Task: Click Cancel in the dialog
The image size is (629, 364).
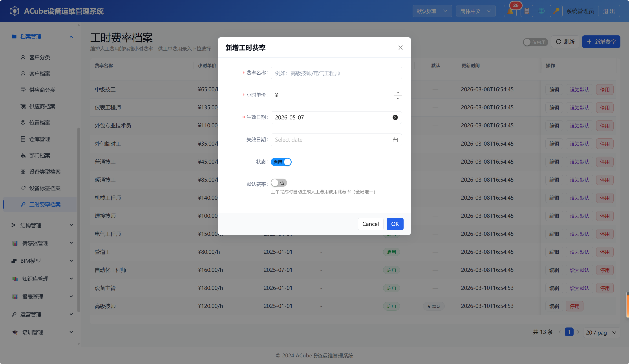Action: tap(370, 224)
